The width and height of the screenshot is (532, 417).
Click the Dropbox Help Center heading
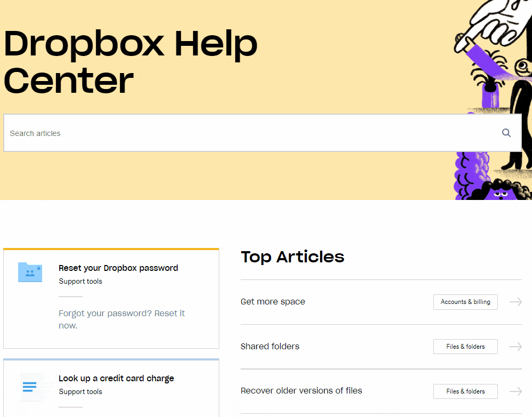(x=130, y=62)
